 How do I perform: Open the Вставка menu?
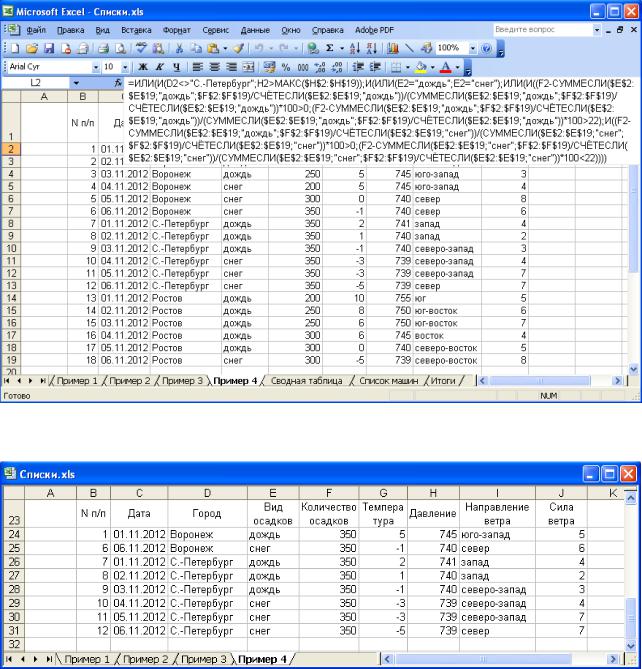point(136,30)
